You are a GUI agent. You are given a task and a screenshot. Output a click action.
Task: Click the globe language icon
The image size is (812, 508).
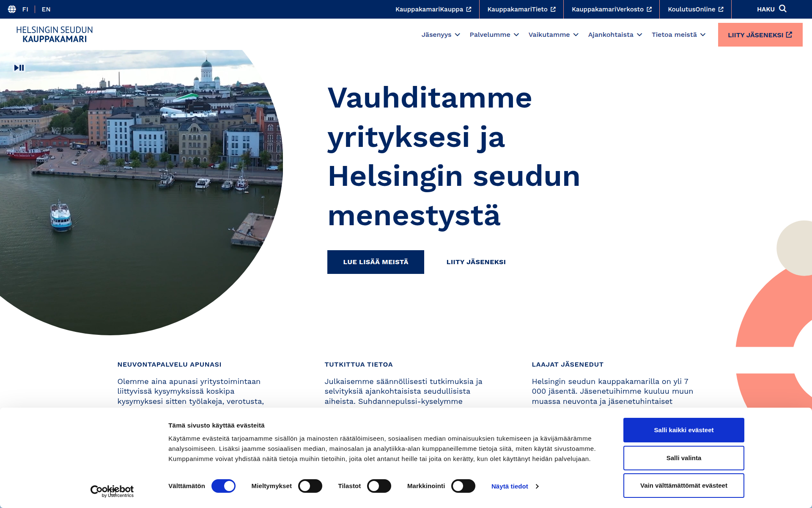[12, 9]
